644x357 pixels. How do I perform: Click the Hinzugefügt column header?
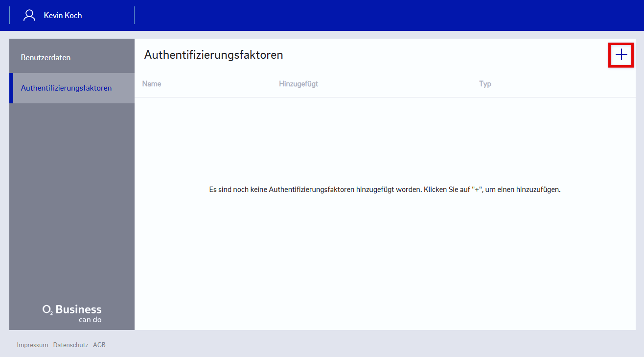pyautogui.click(x=299, y=84)
